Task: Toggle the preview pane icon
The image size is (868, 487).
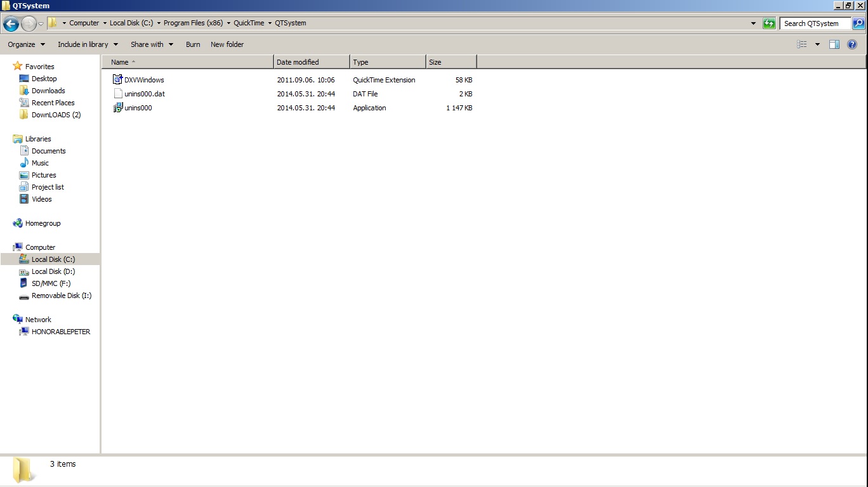Action: click(x=834, y=44)
